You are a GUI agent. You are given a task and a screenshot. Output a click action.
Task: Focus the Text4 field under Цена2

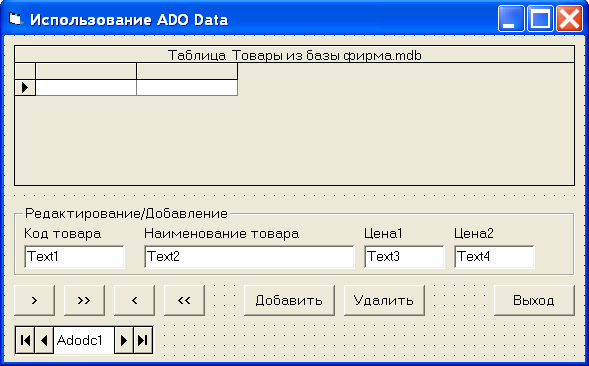(x=494, y=257)
